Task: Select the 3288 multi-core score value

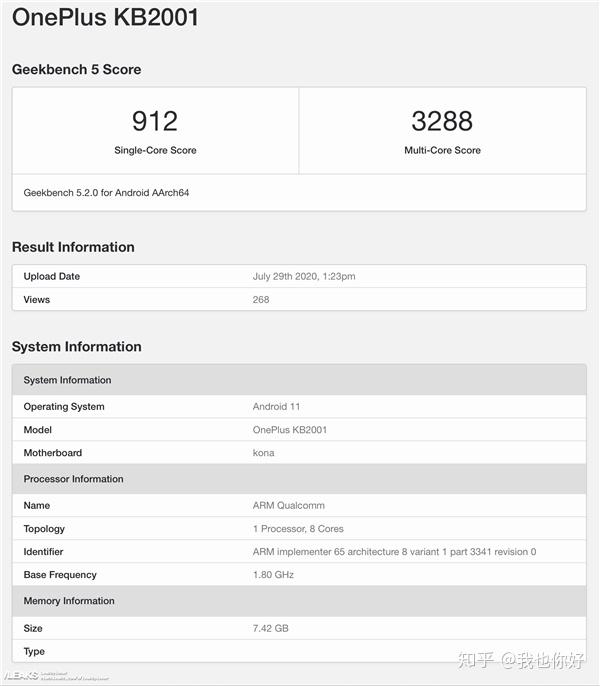Action: (x=442, y=121)
